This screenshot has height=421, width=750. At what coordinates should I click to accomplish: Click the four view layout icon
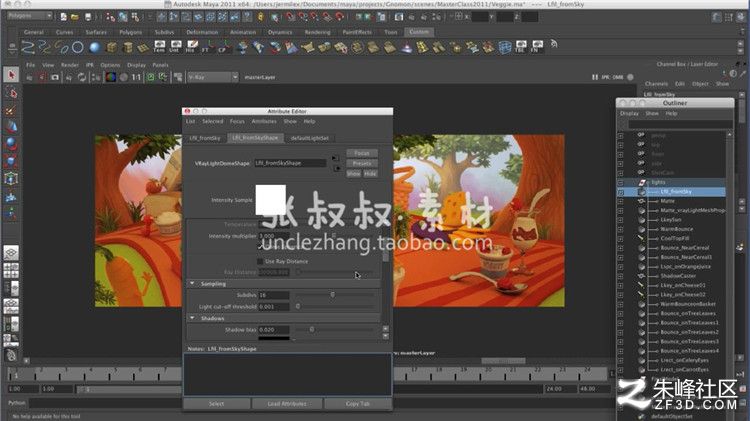(11, 270)
